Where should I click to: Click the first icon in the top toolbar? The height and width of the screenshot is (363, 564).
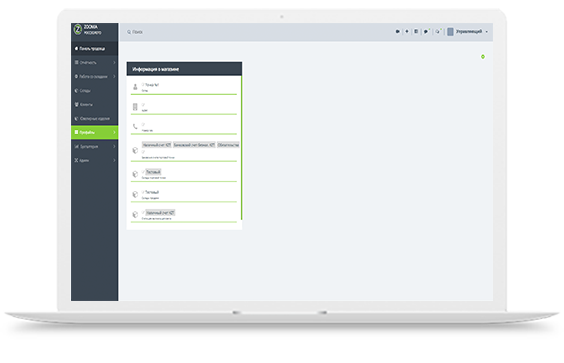397,32
